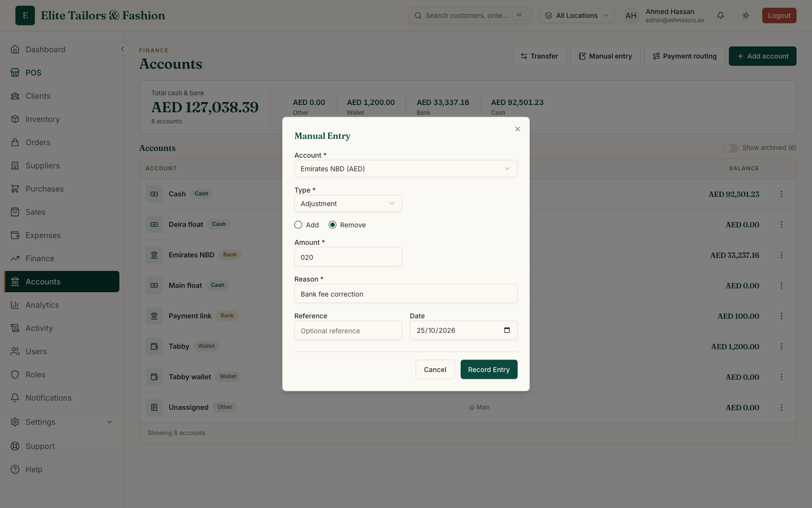Open calendar picker in Date field
The image size is (812, 508).
[507, 330]
